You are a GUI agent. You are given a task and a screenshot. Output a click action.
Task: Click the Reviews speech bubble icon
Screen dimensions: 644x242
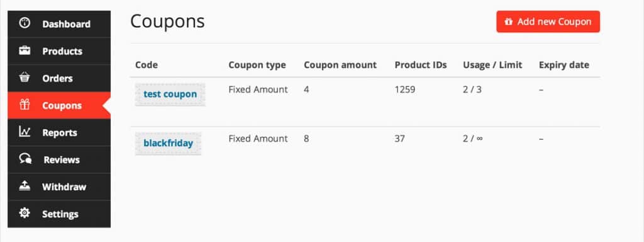[x=25, y=159]
